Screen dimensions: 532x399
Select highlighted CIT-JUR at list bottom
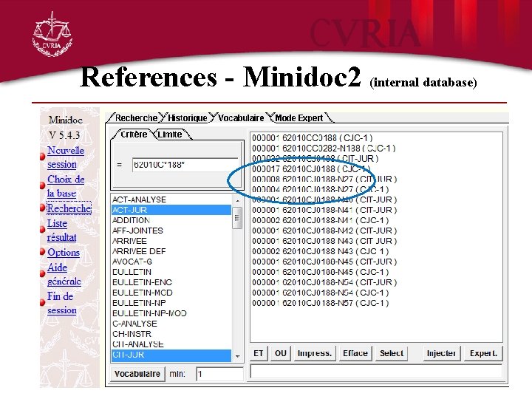pyautogui.click(x=171, y=355)
